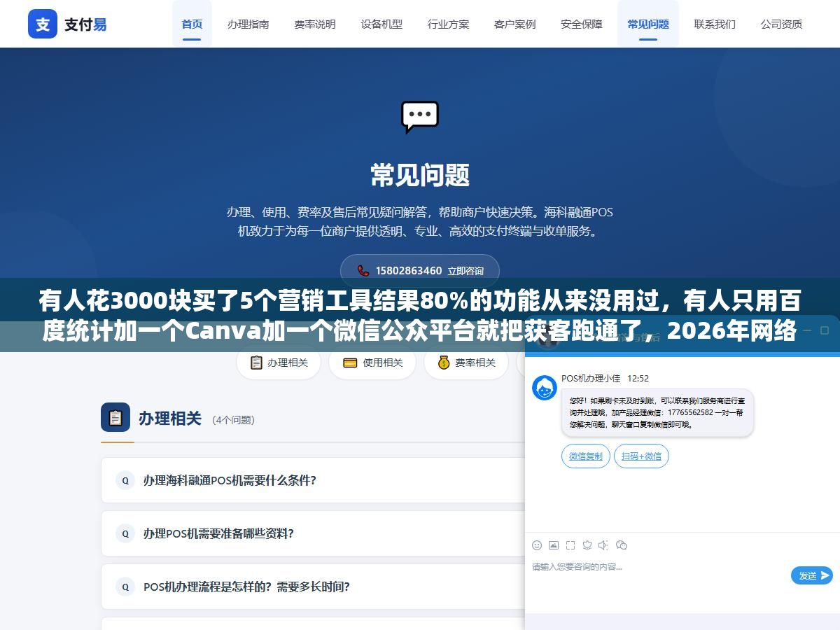Click the 办理相关 section heading text
The image size is (840, 630).
[170, 418]
